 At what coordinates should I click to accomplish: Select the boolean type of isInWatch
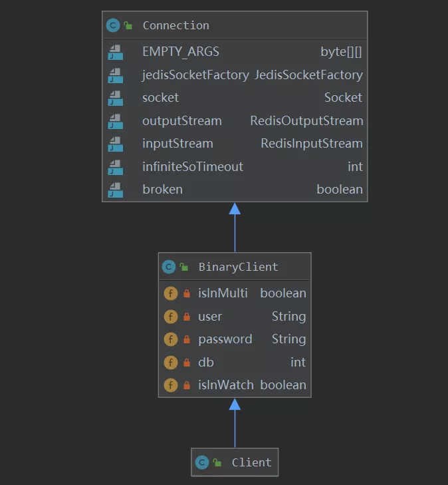pyautogui.click(x=283, y=385)
